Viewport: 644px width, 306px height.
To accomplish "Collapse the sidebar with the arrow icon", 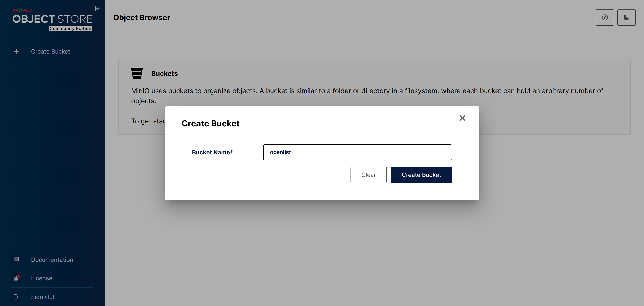I will coord(98,9).
